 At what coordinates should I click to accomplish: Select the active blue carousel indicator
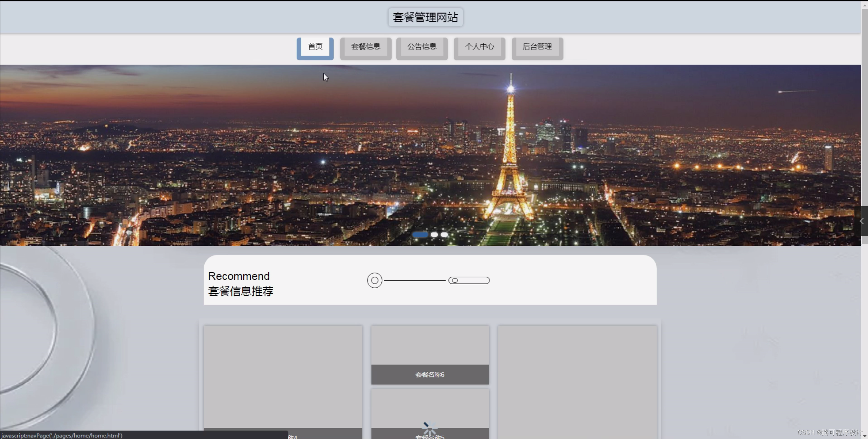(420, 235)
